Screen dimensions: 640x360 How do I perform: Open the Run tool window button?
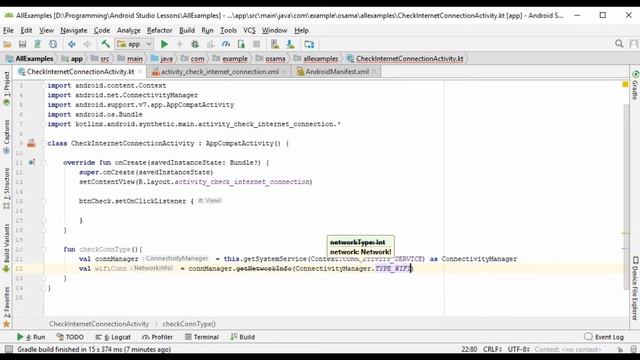[x=31, y=337]
